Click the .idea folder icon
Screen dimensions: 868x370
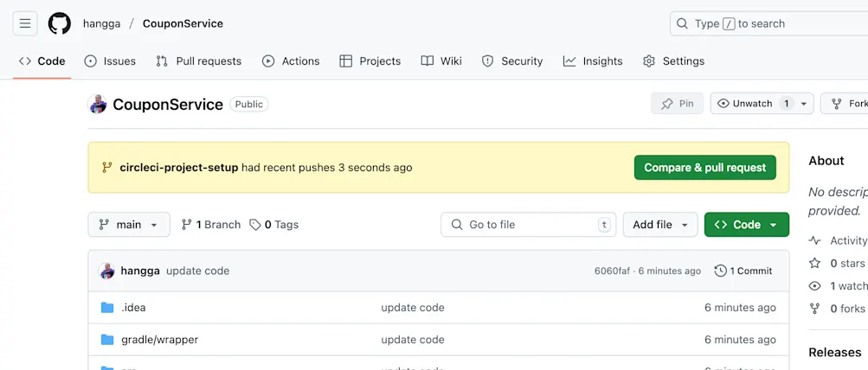point(107,308)
